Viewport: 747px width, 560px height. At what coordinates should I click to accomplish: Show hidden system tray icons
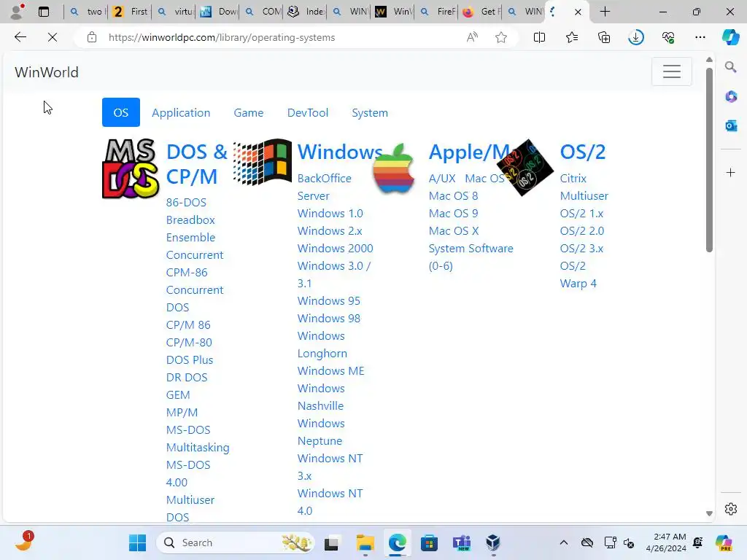click(564, 542)
